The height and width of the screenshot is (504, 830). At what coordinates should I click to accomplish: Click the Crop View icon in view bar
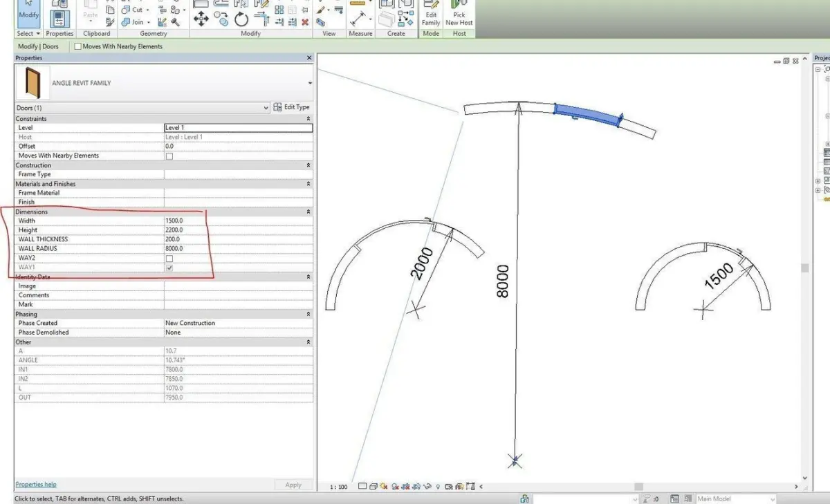[x=406, y=486]
